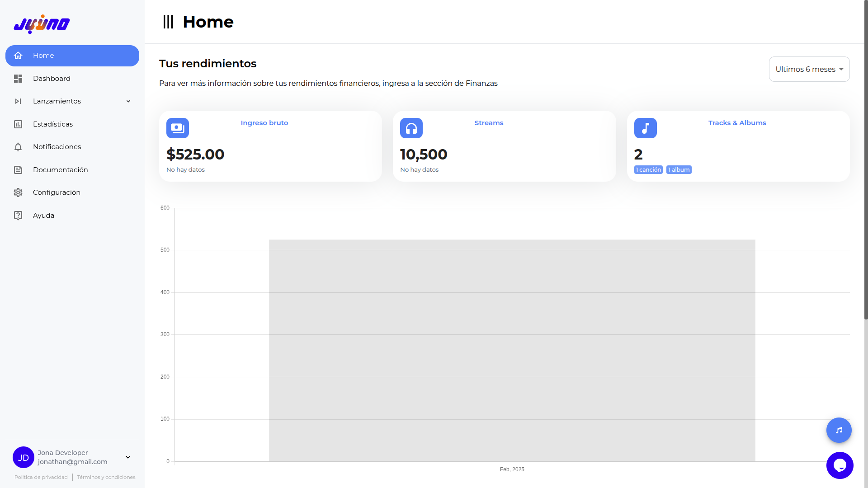The image size is (868, 488).
Task: Expand the Lanzamientos submenu chevron
Action: click(x=128, y=101)
